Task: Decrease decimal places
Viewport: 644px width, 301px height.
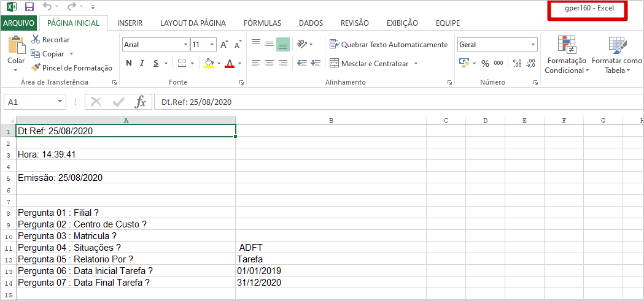Action: (530, 63)
